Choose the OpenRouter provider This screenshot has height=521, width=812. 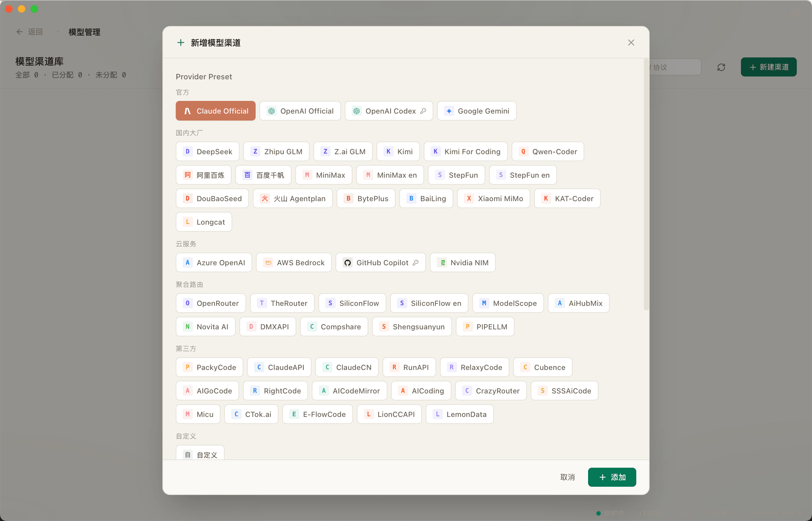click(x=211, y=303)
